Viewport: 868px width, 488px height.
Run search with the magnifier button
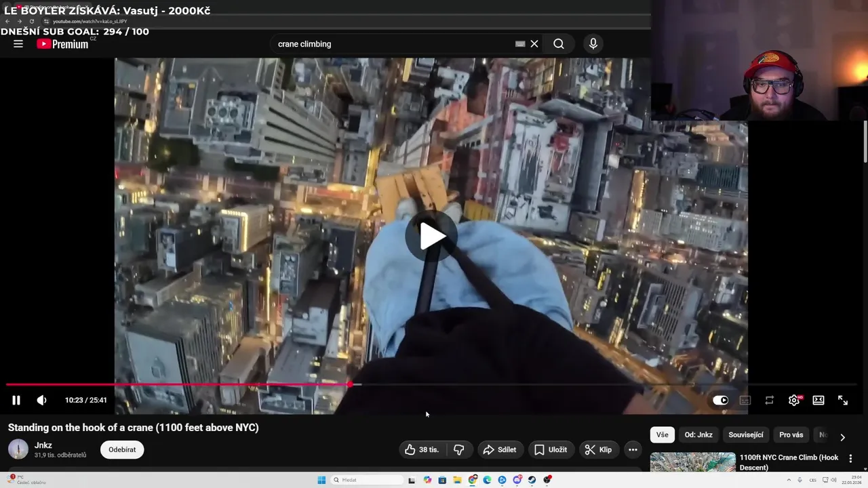[x=559, y=44]
